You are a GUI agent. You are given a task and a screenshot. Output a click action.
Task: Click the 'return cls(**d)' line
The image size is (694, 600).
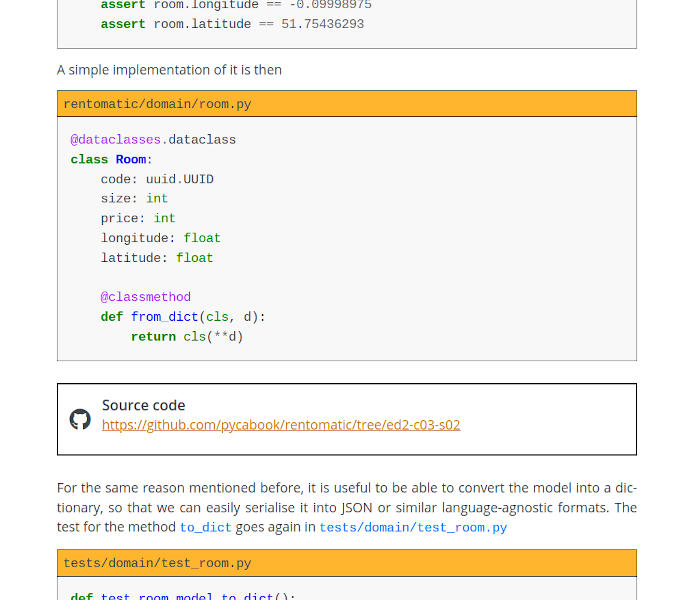[187, 337]
